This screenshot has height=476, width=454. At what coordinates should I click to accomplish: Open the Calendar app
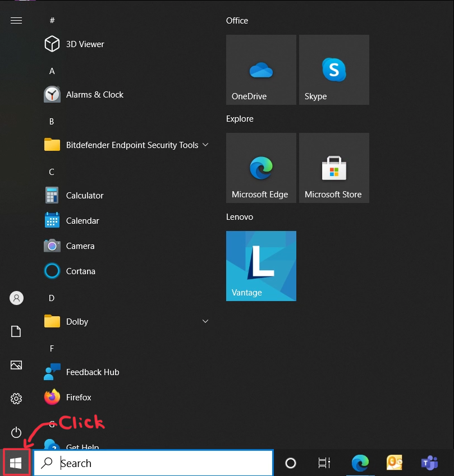pos(72,220)
